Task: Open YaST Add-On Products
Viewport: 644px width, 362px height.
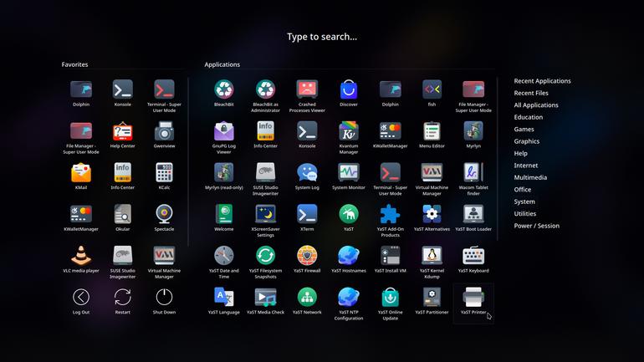Action: tap(391, 221)
